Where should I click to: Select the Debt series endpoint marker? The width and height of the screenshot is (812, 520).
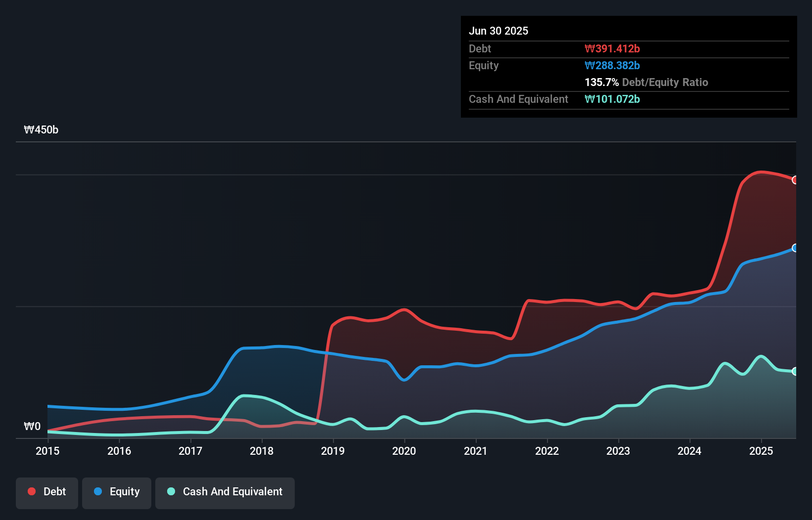pos(795,180)
